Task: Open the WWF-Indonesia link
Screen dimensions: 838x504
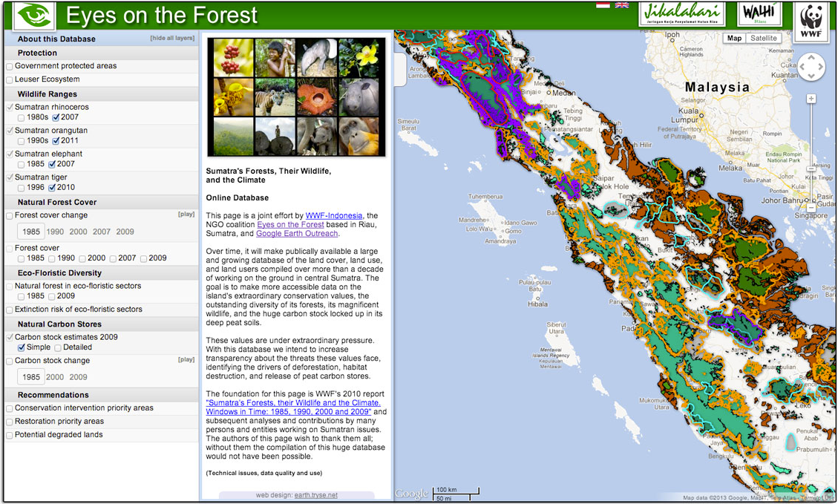Action: coord(334,215)
